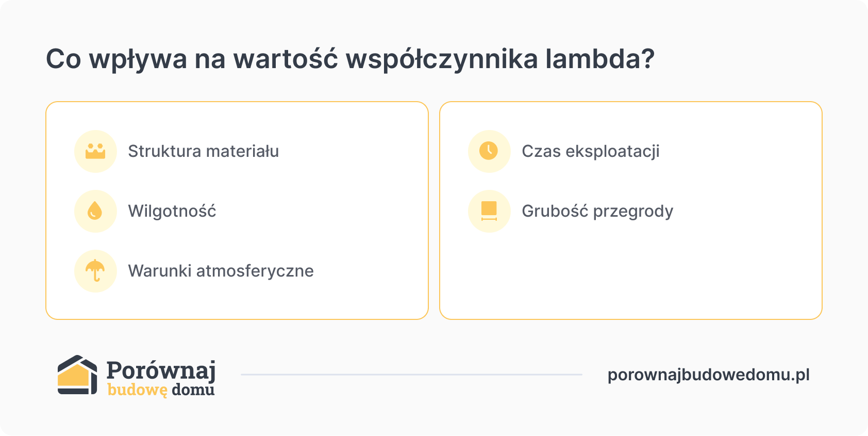868x436 pixels.
Task: Click the house logo icon
Action: pos(77,375)
